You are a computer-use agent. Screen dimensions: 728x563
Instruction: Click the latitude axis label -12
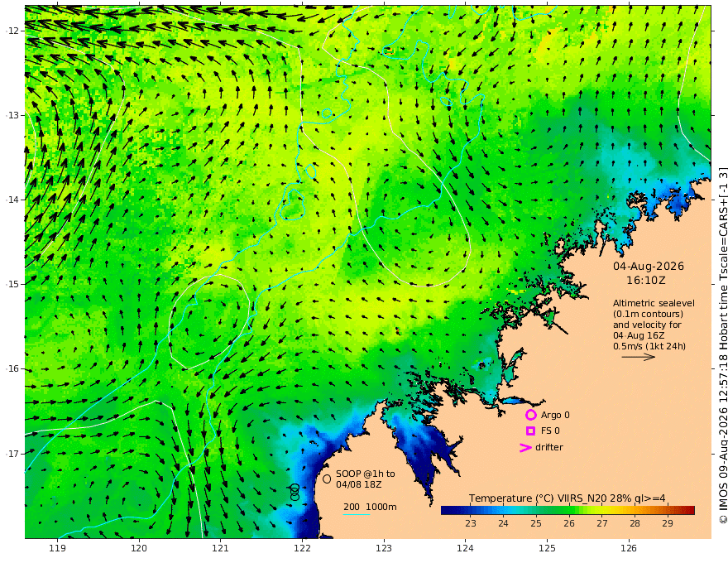pyautogui.click(x=12, y=31)
